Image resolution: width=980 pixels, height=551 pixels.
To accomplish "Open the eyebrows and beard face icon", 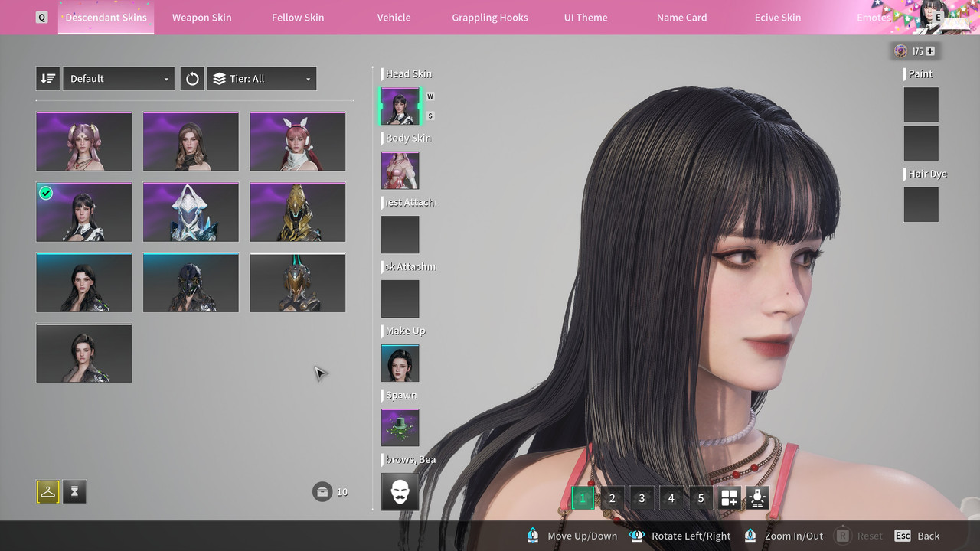I will click(x=400, y=491).
